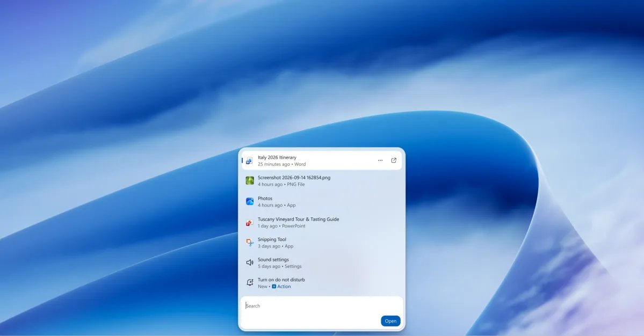Screen dimensions: 644x336
Task: Click the '3 days ago • App' subtitle
Action: (276, 246)
